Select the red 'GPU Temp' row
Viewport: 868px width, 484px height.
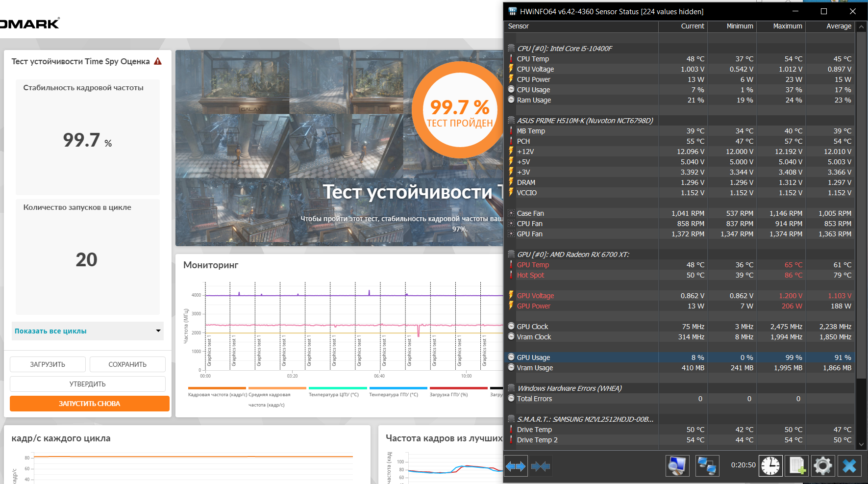679,265
